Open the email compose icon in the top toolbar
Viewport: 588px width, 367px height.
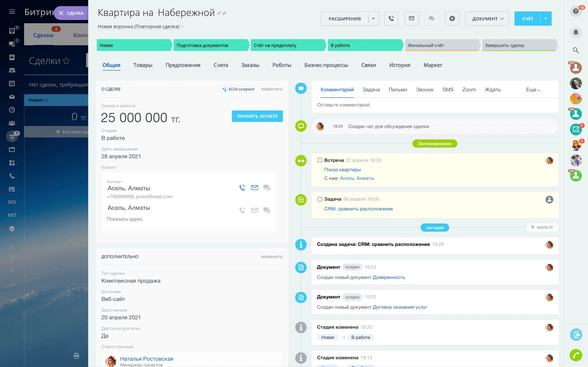coord(412,18)
